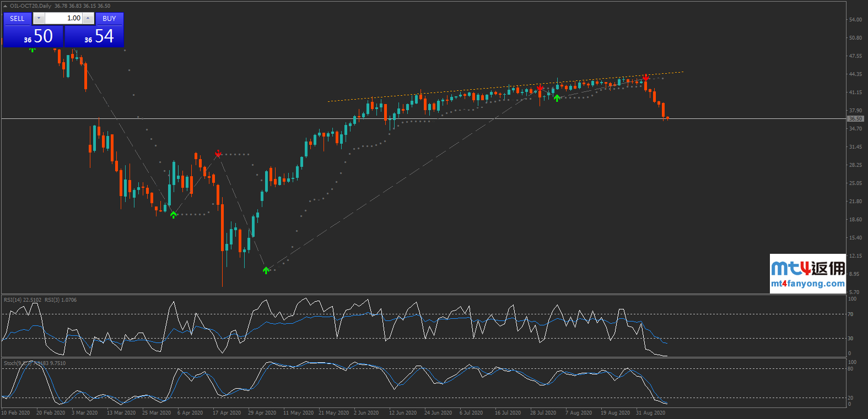The image size is (868, 419).
Task: Select the red down arrow near 31 Aug 2020
Action: (646, 78)
